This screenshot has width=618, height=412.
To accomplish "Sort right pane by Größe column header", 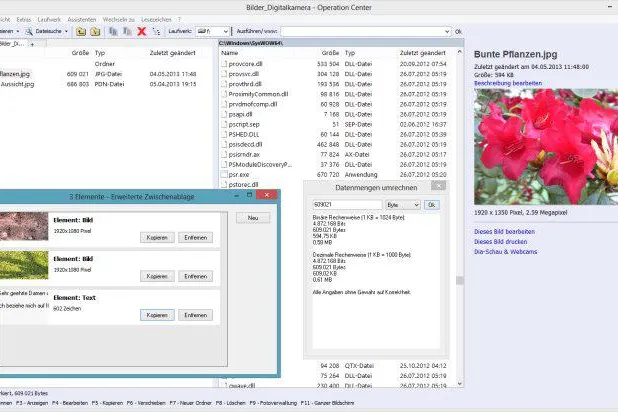I will point(330,53).
